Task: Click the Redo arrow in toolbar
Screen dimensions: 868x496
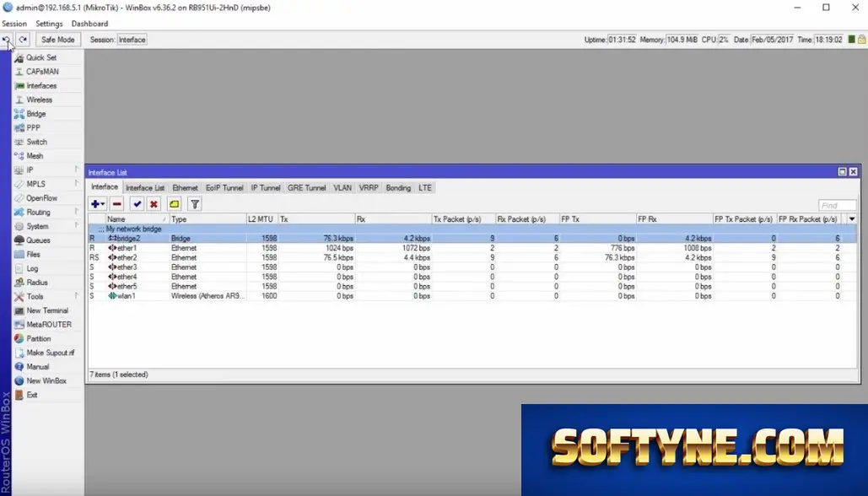Action: [x=23, y=40]
